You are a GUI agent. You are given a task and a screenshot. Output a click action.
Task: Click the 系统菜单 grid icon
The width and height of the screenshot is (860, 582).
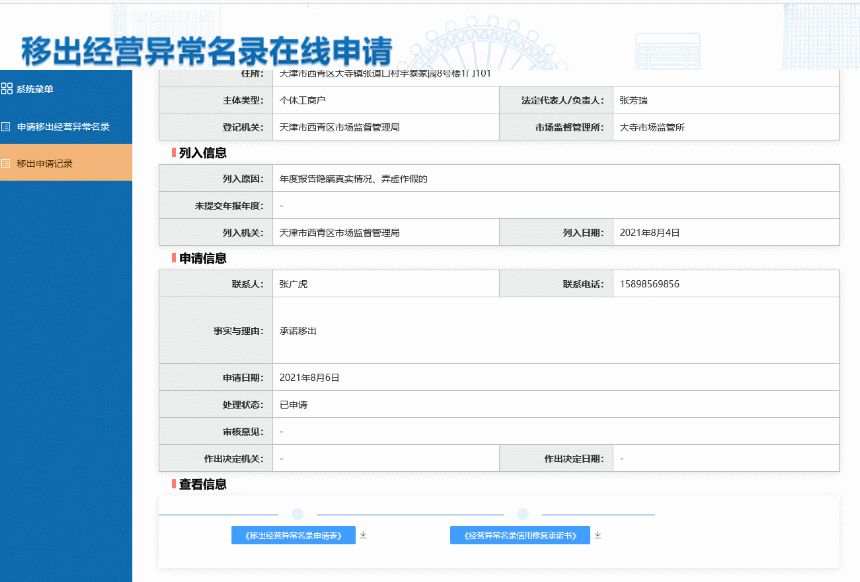pyautogui.click(x=7, y=89)
